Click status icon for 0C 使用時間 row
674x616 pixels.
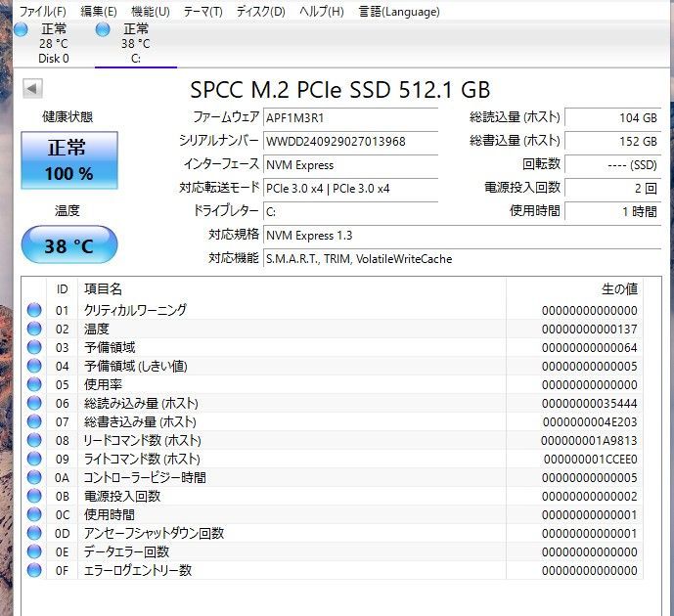click(x=34, y=514)
